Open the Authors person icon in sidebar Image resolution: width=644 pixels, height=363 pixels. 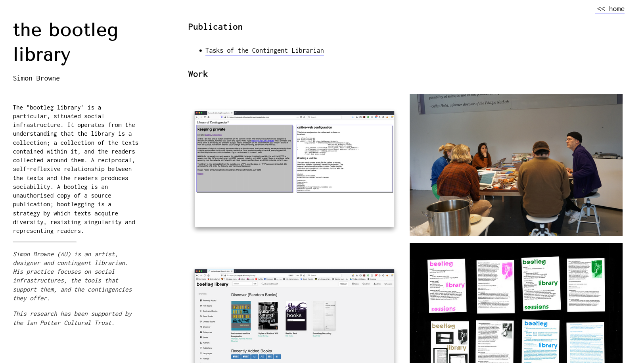click(x=201, y=343)
